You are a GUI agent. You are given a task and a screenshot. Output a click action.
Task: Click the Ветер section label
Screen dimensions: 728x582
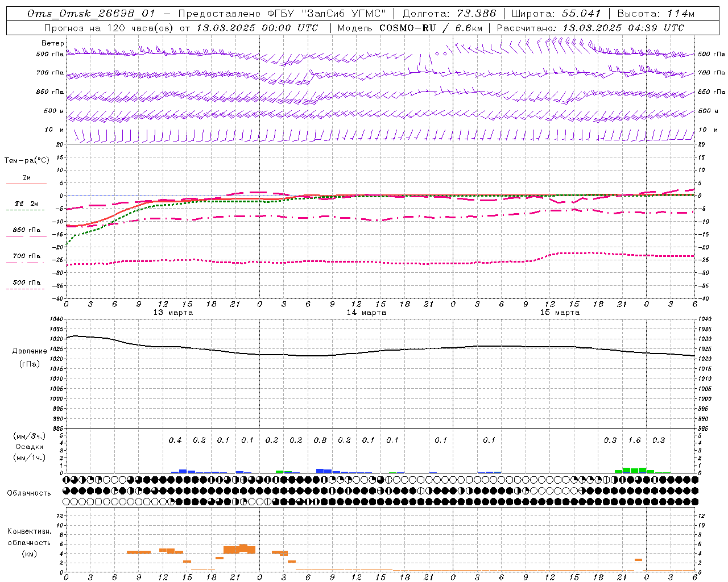point(52,43)
